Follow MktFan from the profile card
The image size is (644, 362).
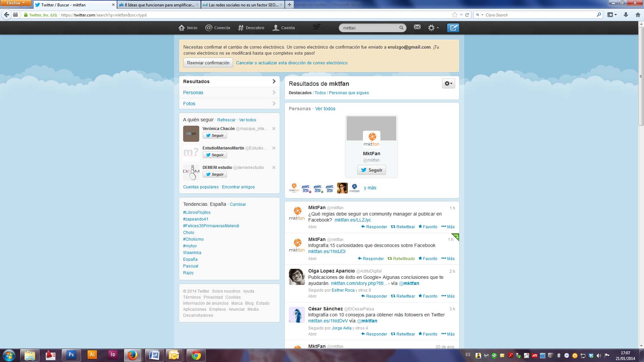pyautogui.click(x=371, y=170)
